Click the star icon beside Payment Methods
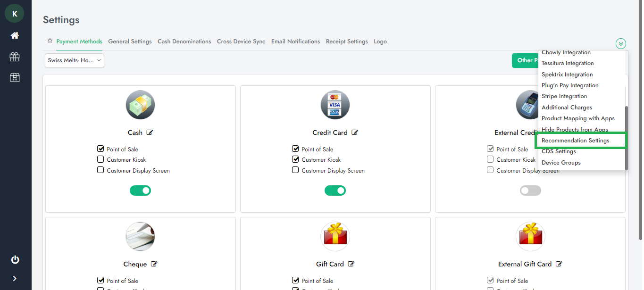 pos(50,41)
